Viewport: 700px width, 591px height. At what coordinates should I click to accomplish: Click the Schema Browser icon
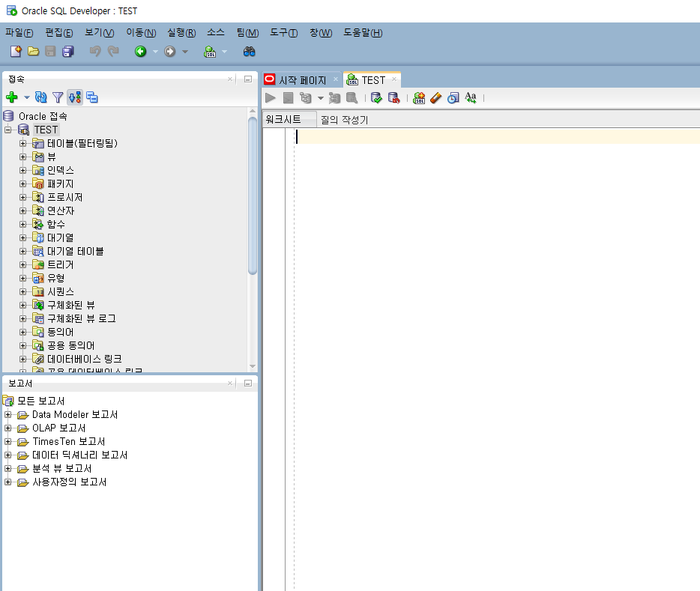coord(92,97)
